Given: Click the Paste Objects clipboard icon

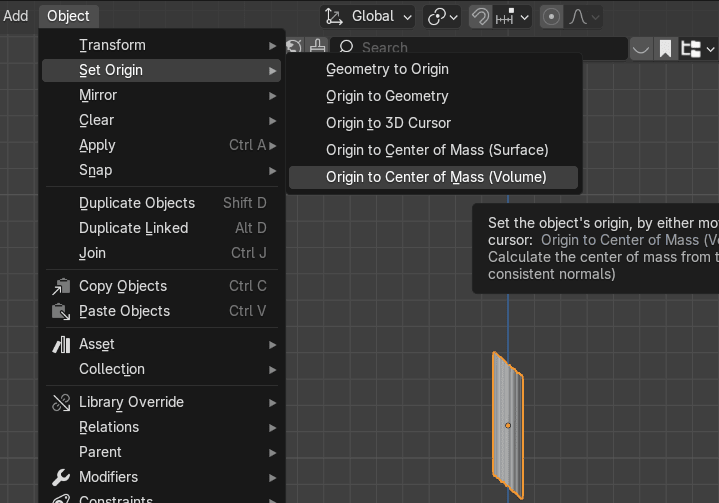Looking at the screenshot, I should (x=61, y=311).
